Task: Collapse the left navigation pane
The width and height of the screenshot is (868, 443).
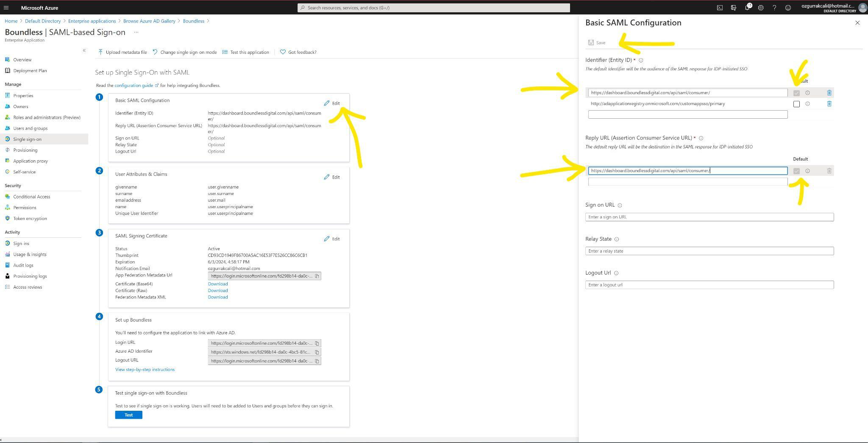Action: 84,50
